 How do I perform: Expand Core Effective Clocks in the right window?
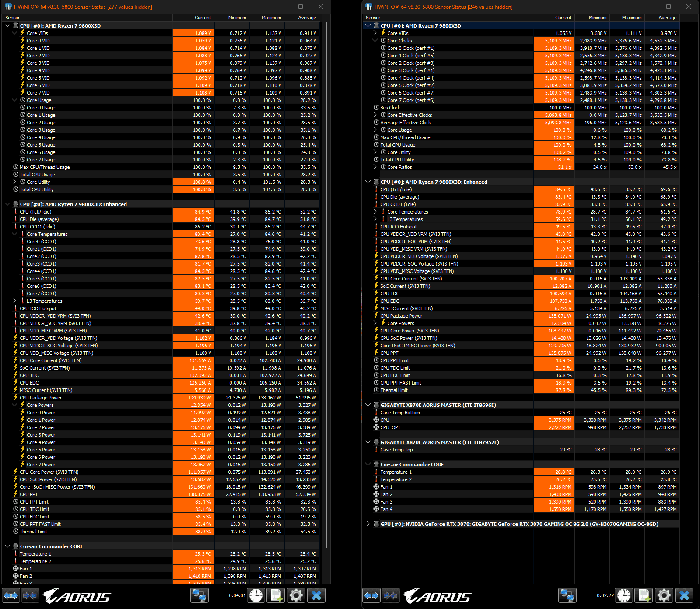[375, 115]
